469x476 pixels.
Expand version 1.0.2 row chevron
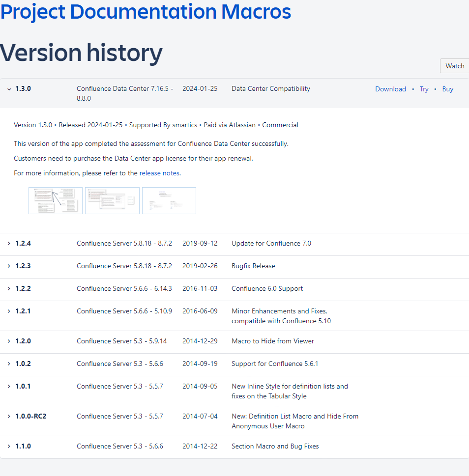tap(9, 364)
